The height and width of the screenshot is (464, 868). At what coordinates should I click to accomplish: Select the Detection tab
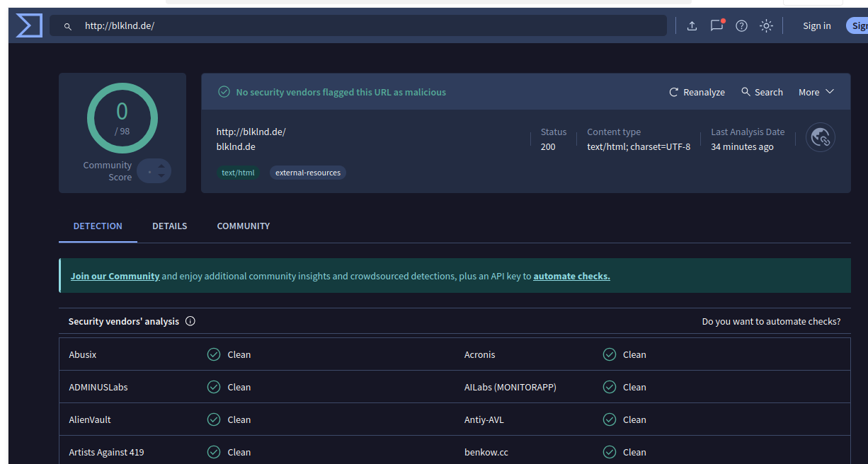[x=98, y=226]
